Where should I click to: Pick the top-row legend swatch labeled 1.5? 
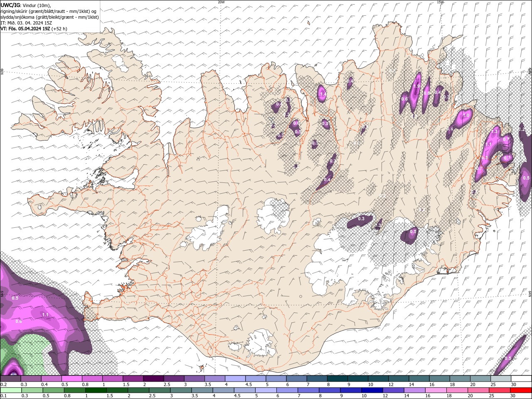tap(133, 379)
